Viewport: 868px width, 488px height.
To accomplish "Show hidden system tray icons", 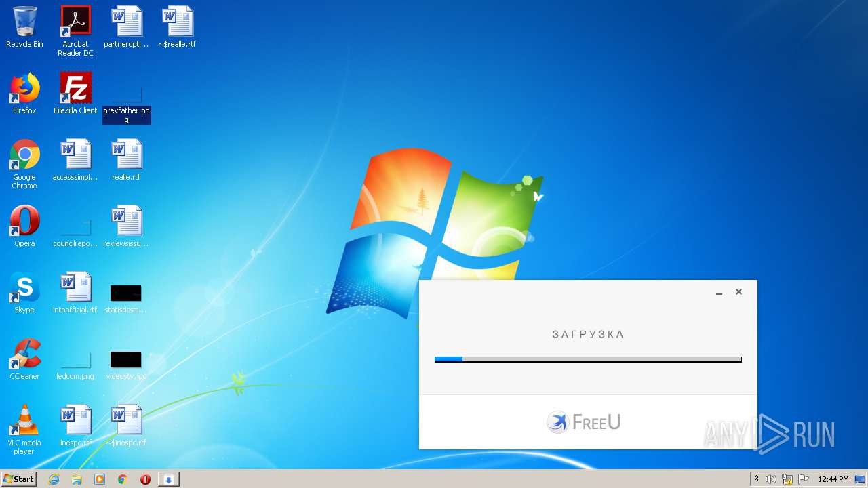I will (x=756, y=479).
